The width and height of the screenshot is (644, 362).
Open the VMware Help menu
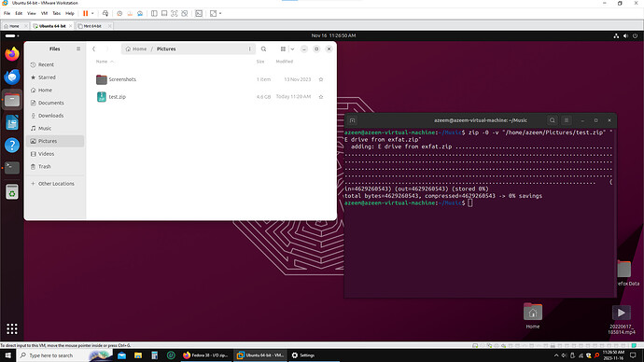point(70,13)
